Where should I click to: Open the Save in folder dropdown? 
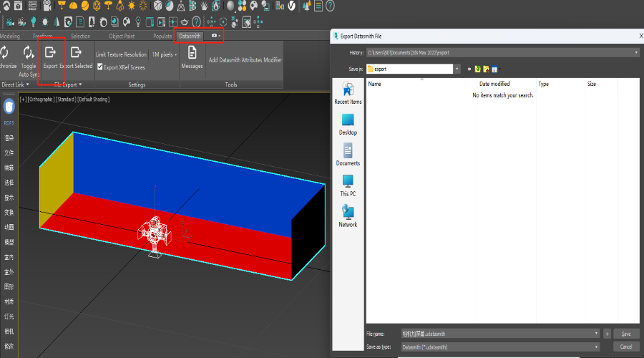[x=457, y=69]
